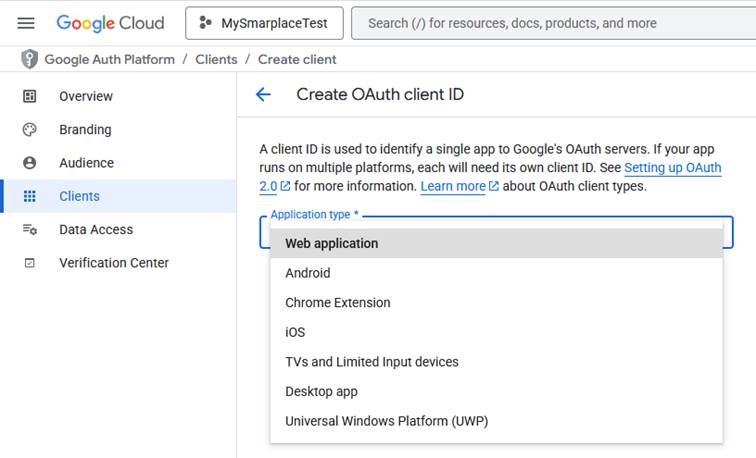The width and height of the screenshot is (756, 458).
Task: Click the Data Access icon
Action: (30, 230)
